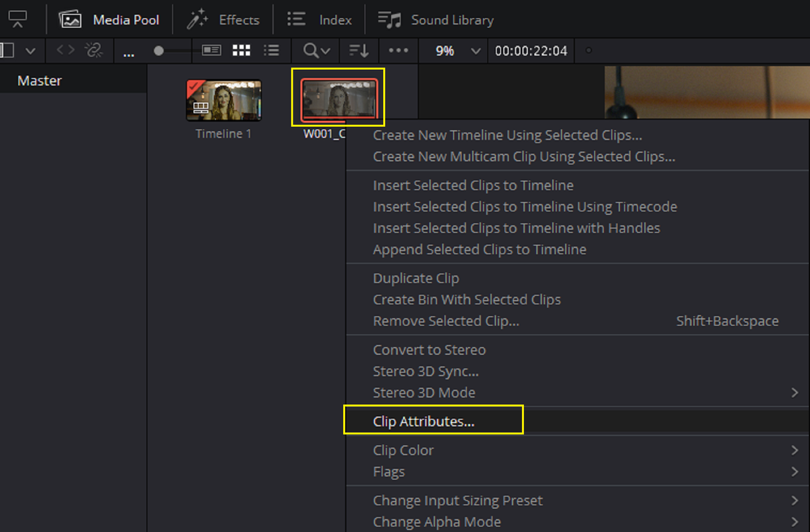Switch to thumbnail grid view

[241, 51]
